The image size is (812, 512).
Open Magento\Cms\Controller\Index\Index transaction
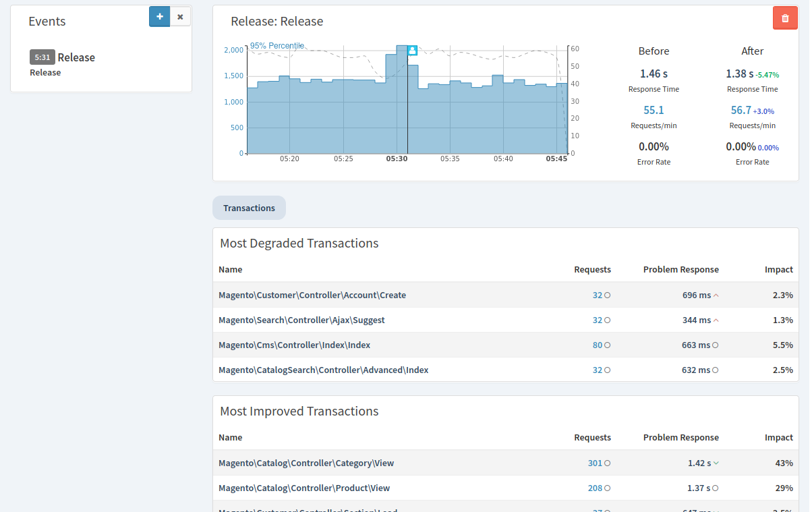click(295, 345)
